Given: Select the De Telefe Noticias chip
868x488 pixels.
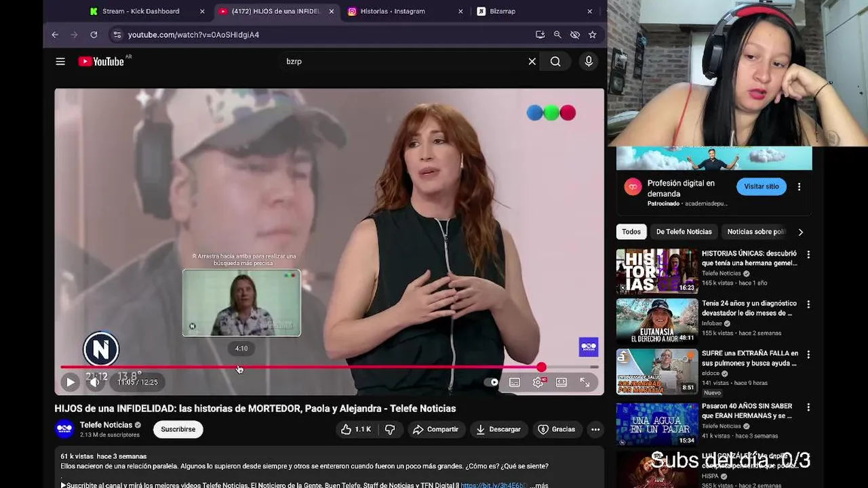Looking at the screenshot, I should (x=684, y=232).
